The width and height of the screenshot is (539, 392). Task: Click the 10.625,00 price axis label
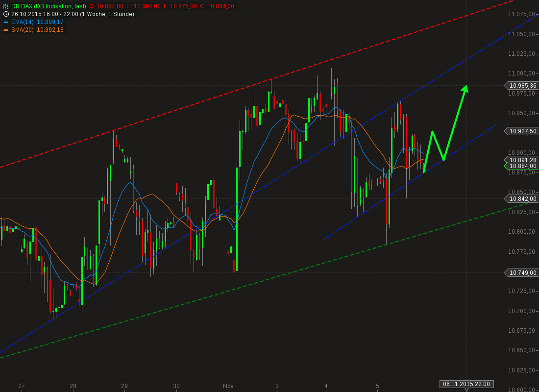pyautogui.click(x=522, y=370)
